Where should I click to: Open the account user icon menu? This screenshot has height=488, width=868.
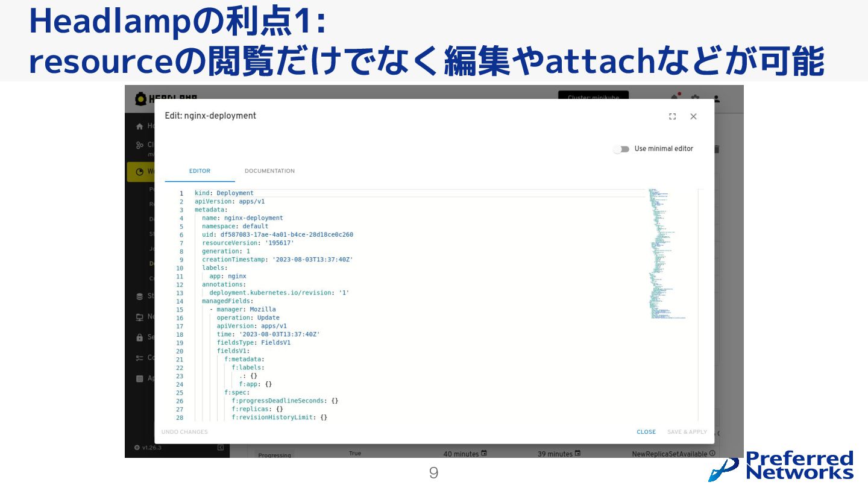click(717, 99)
